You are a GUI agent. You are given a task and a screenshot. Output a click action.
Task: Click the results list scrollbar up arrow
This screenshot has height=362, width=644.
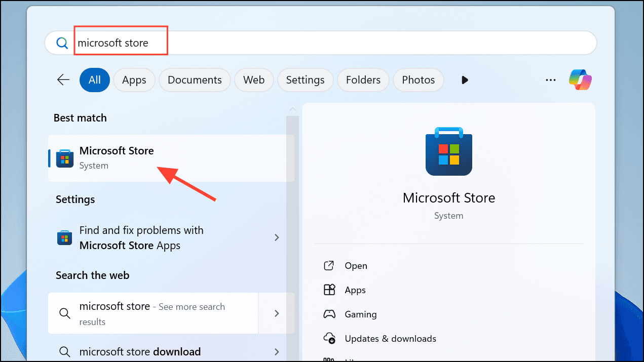(x=292, y=110)
